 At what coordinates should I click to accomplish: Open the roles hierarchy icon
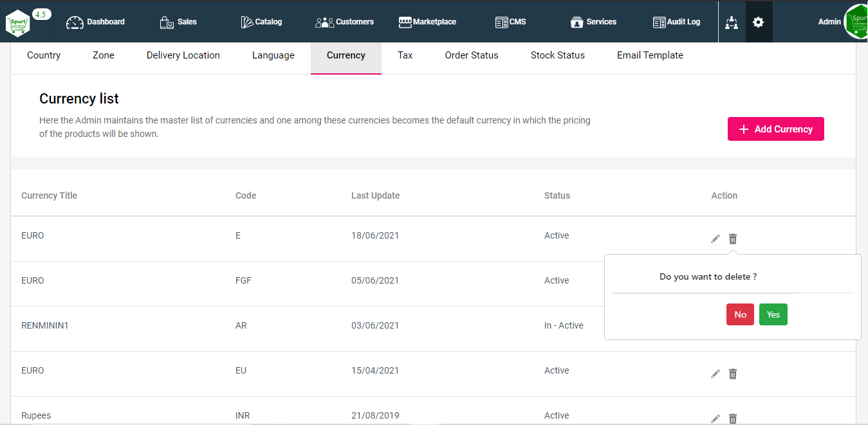click(x=732, y=23)
